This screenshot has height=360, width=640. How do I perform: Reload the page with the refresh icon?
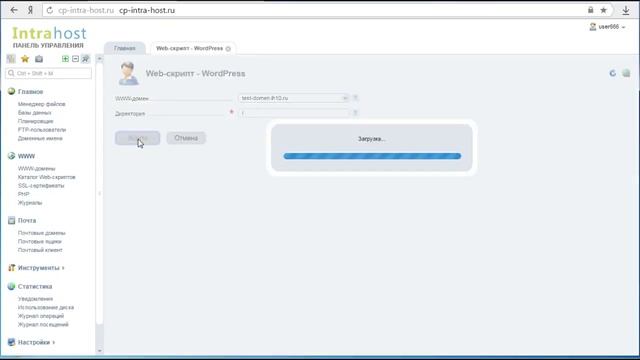pyautogui.click(x=50, y=10)
